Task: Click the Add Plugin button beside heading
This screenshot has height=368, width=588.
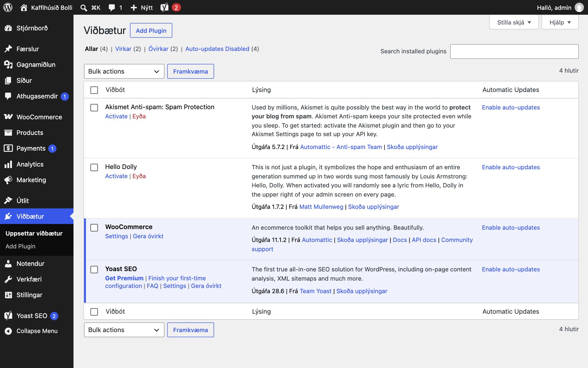Action: click(x=151, y=30)
